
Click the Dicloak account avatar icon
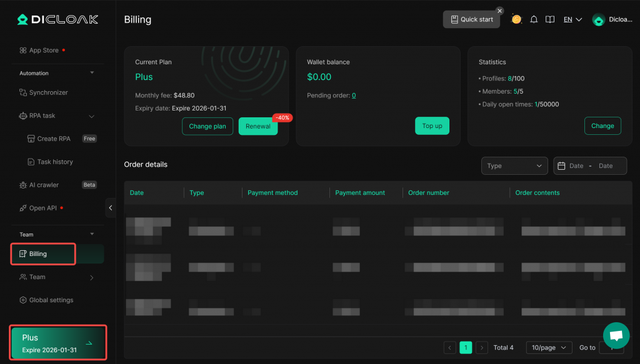(599, 20)
